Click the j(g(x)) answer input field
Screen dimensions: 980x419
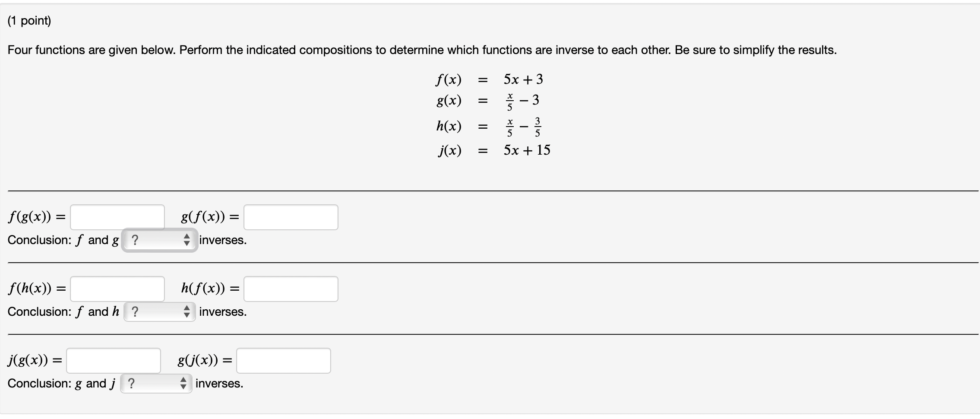[113, 360]
